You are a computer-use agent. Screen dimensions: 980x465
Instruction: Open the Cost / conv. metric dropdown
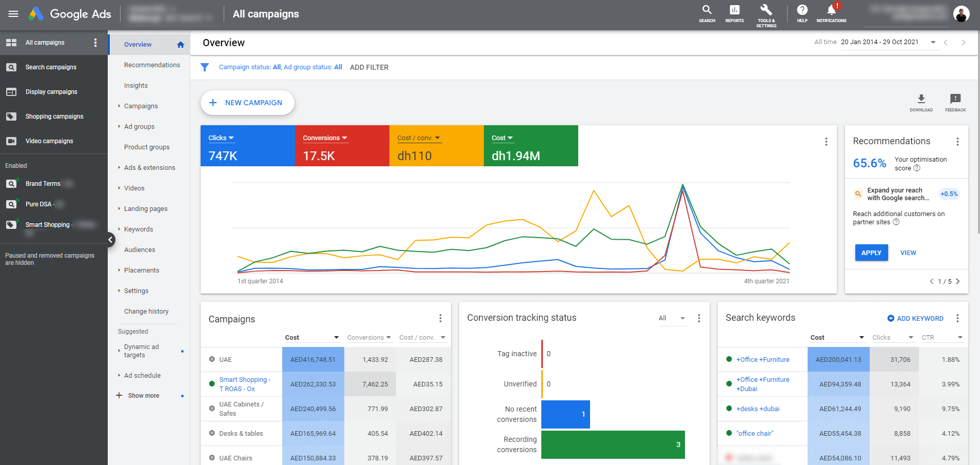tap(419, 138)
